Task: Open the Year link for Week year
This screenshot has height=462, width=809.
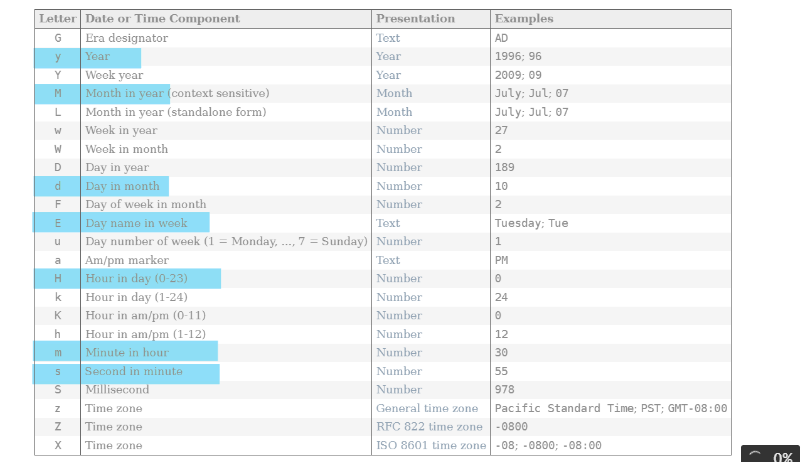Action: tap(388, 75)
